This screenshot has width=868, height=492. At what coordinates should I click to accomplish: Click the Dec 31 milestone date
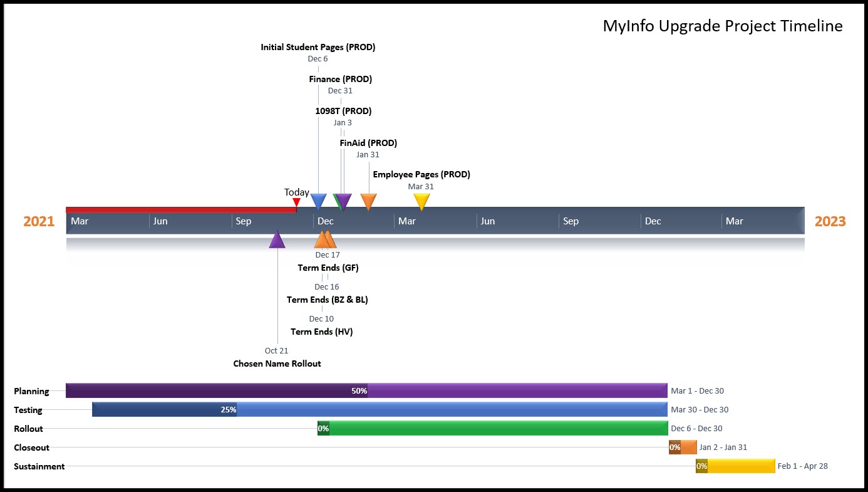(340, 91)
